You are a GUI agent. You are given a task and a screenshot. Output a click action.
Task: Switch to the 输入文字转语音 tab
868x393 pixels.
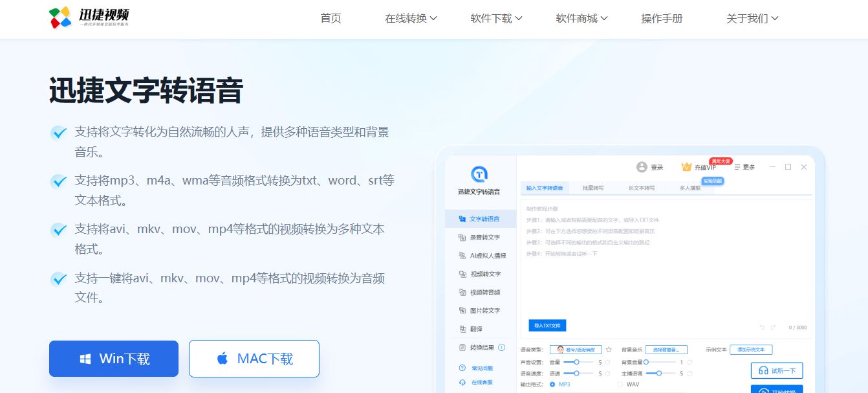click(544, 188)
